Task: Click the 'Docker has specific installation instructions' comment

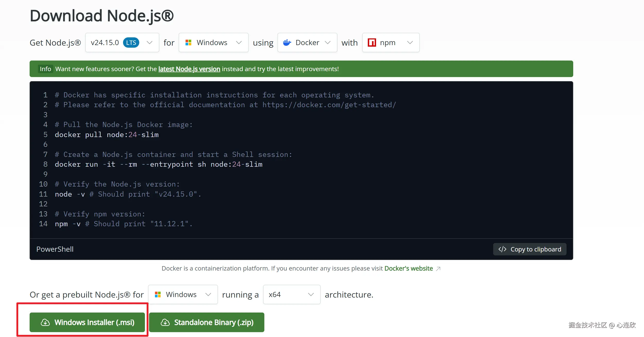Action: click(x=214, y=95)
